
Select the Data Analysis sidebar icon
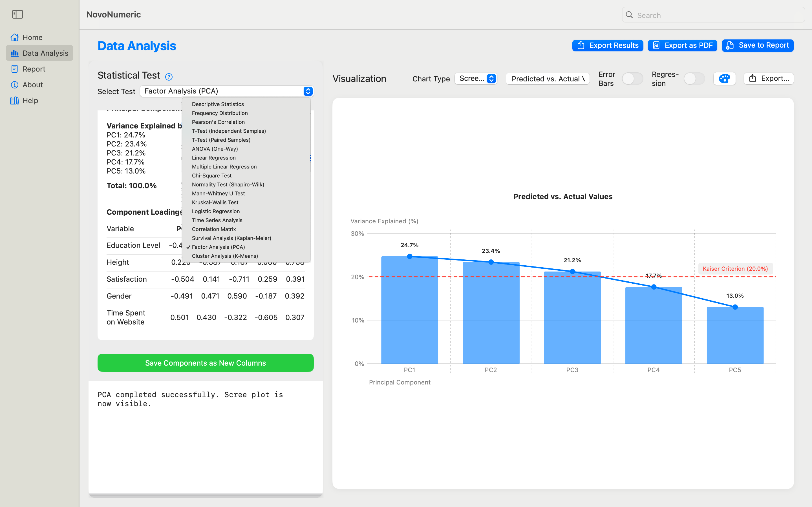(15, 53)
